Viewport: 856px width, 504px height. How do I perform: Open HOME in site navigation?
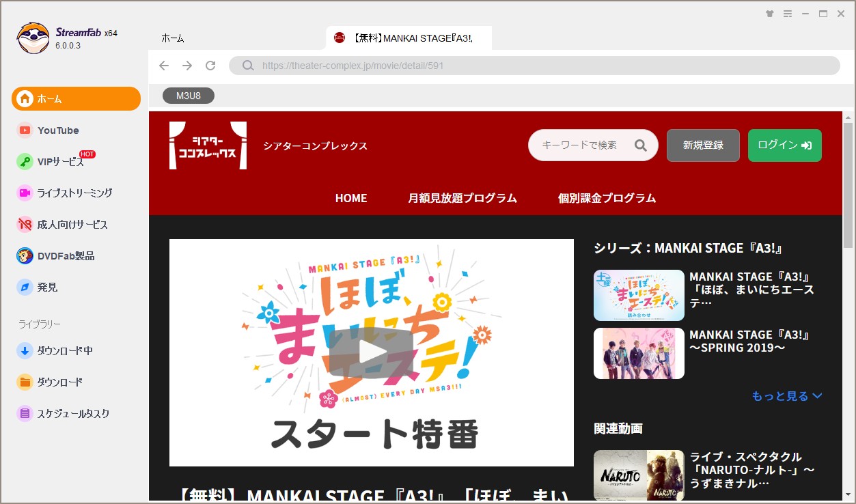[x=351, y=198]
